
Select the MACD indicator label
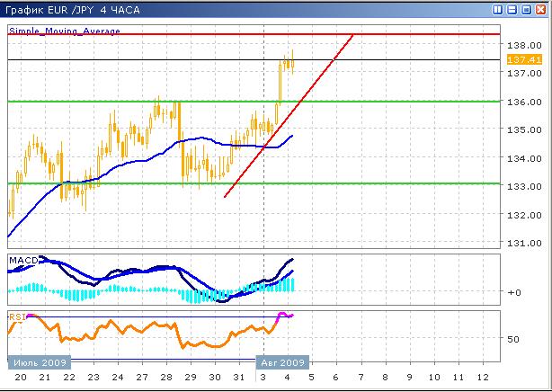click(x=22, y=260)
